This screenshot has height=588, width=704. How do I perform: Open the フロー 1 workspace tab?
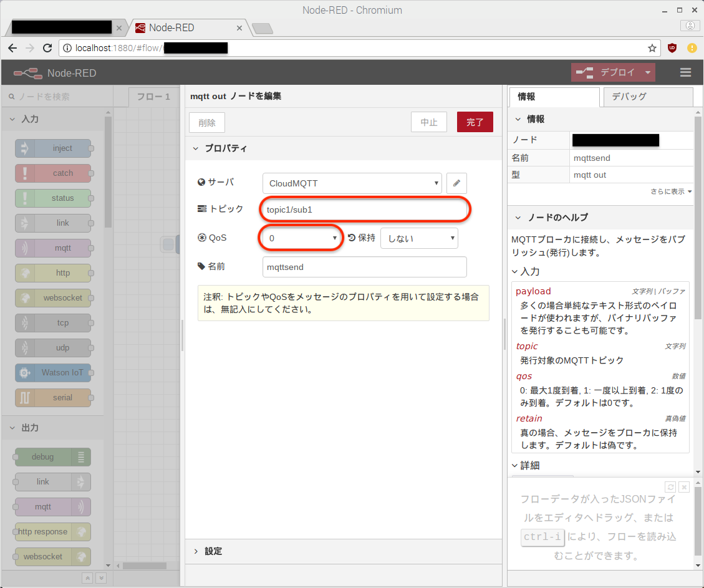coord(153,97)
